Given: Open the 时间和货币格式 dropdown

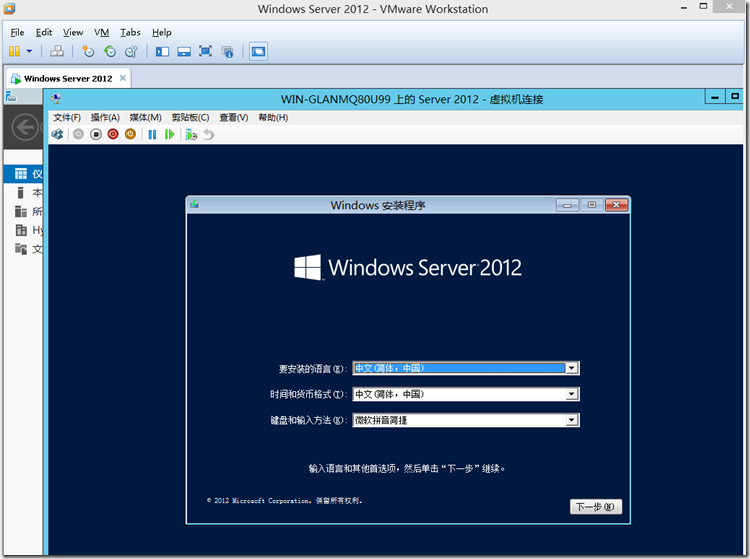Looking at the screenshot, I should point(571,394).
